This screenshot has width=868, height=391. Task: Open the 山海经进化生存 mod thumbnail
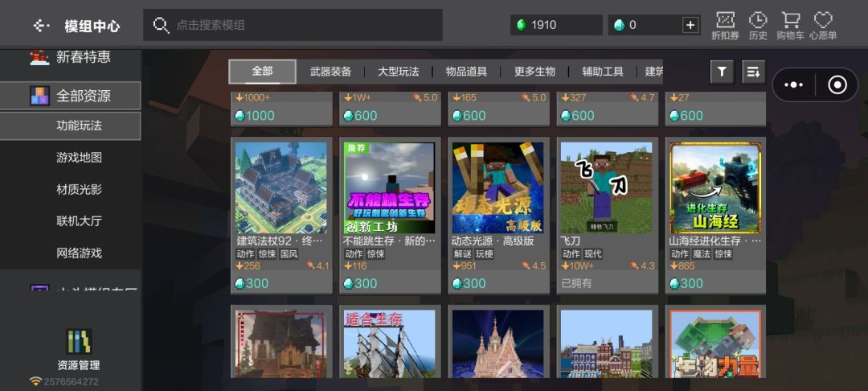pos(715,187)
